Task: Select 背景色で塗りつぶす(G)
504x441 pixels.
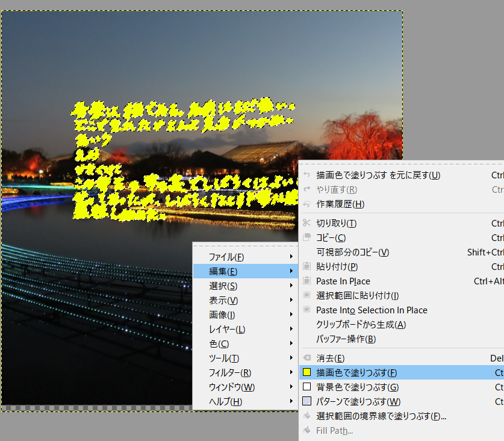Action: tap(402, 387)
